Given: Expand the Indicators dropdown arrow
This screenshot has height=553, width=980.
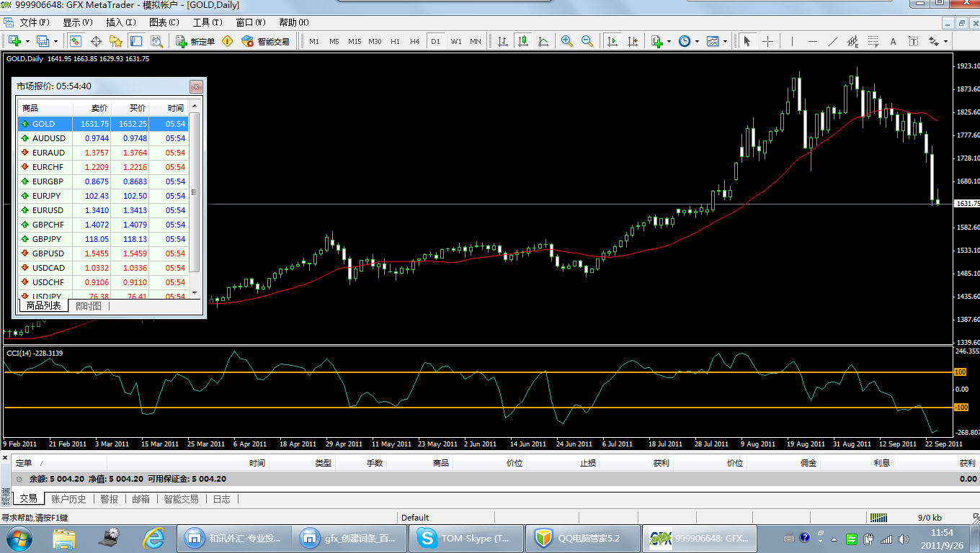Looking at the screenshot, I should [x=669, y=41].
